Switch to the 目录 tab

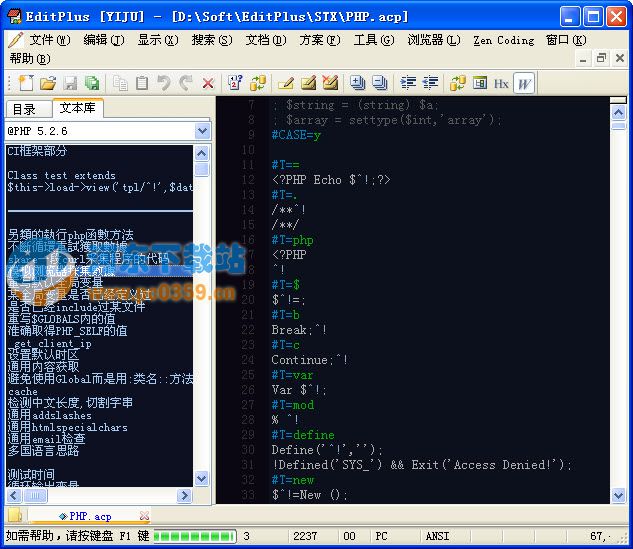28,109
